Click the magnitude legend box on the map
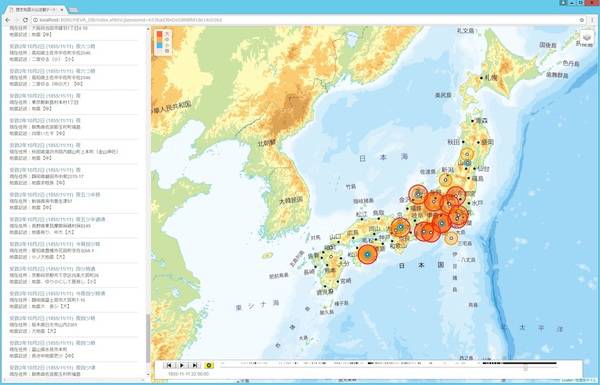 (163, 42)
